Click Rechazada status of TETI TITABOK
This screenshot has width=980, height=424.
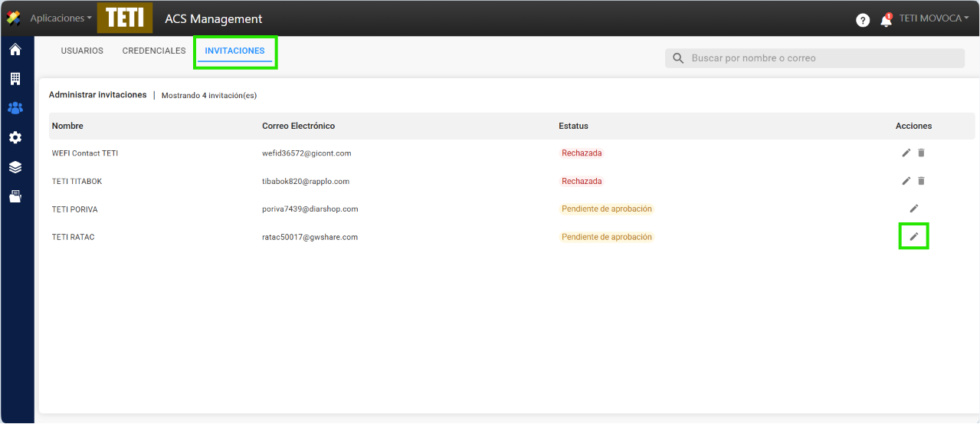pyautogui.click(x=582, y=182)
